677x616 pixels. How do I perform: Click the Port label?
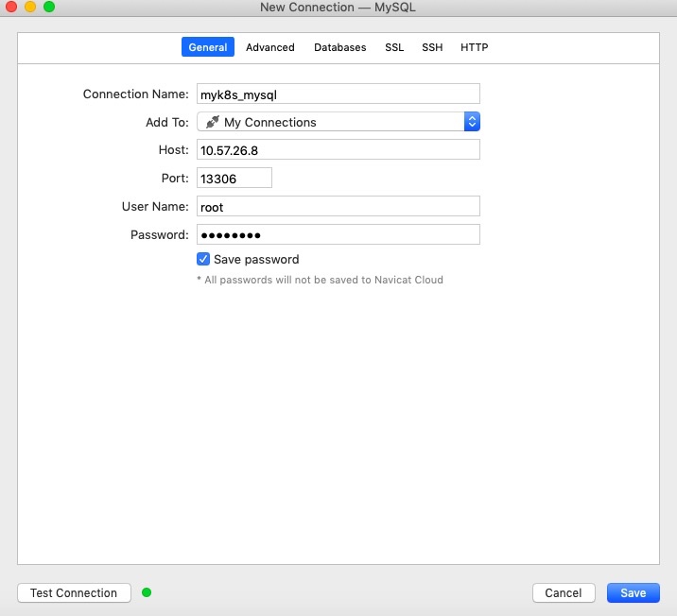pos(175,179)
